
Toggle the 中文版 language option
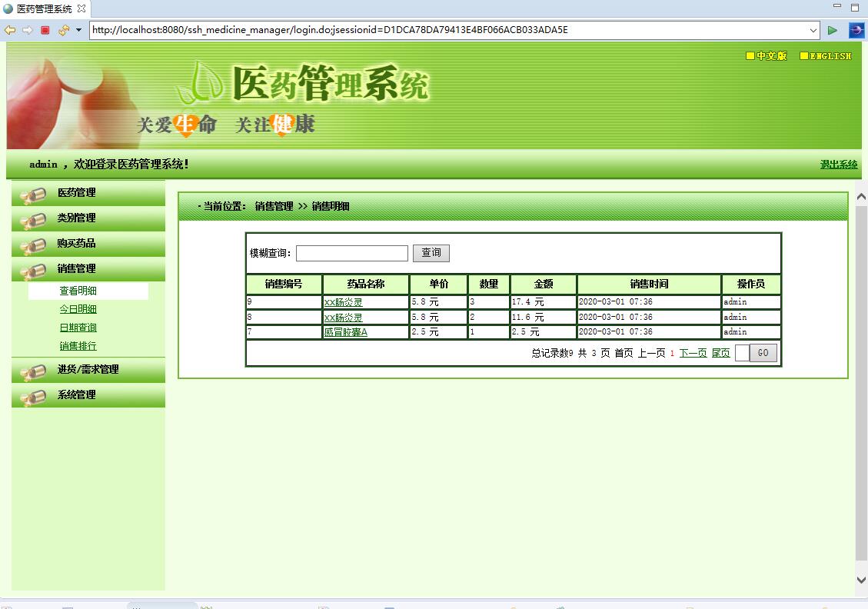pyautogui.click(x=766, y=56)
